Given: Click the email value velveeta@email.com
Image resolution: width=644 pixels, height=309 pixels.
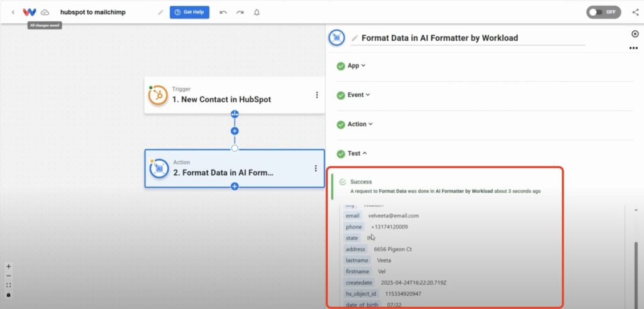Looking at the screenshot, I should tap(394, 216).
